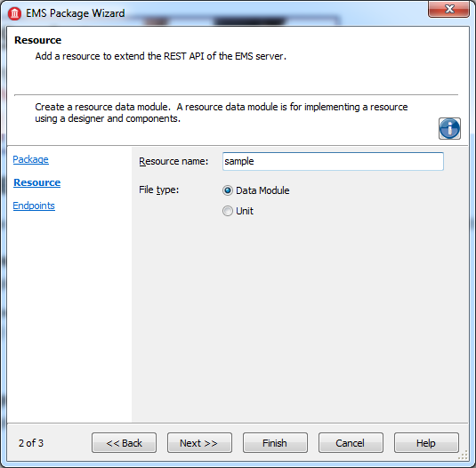This screenshot has width=476, height=468.
Task: Go to previous page with << Back
Action: pyautogui.click(x=125, y=443)
